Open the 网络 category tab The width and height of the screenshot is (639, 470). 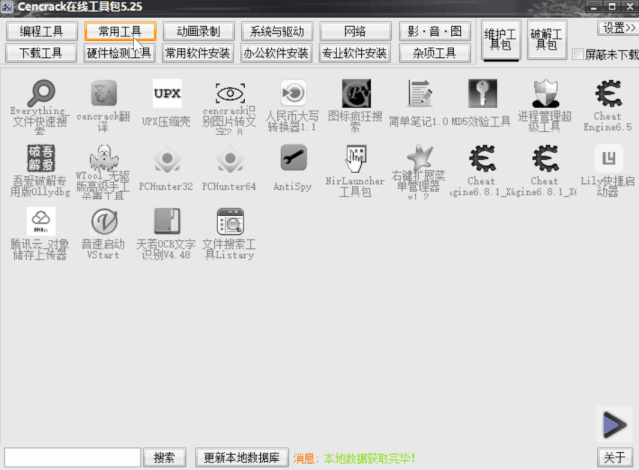point(355,31)
